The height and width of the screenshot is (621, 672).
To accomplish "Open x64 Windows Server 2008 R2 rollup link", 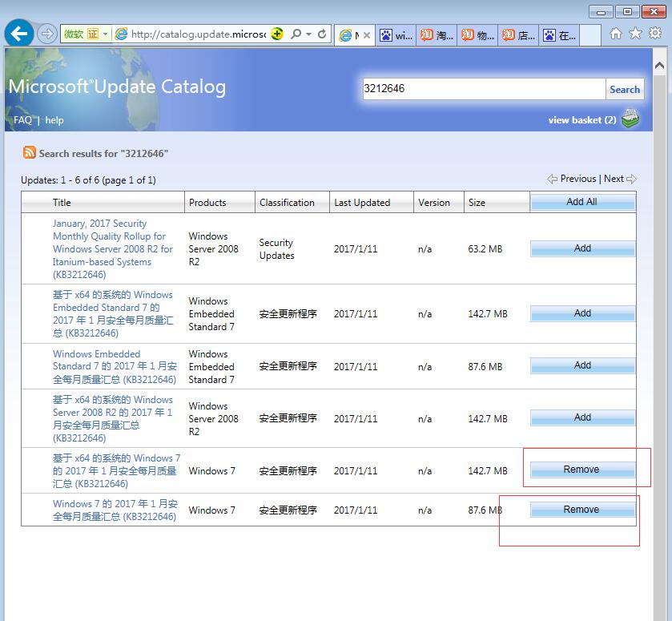I will (x=113, y=418).
